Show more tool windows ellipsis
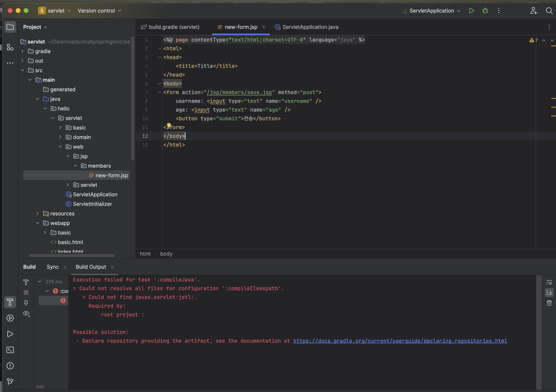Image resolution: width=556 pixels, height=392 pixels. pos(10,63)
